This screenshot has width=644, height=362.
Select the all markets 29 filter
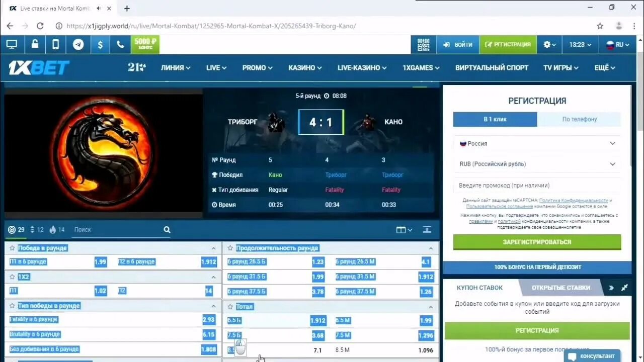pyautogui.click(x=16, y=230)
